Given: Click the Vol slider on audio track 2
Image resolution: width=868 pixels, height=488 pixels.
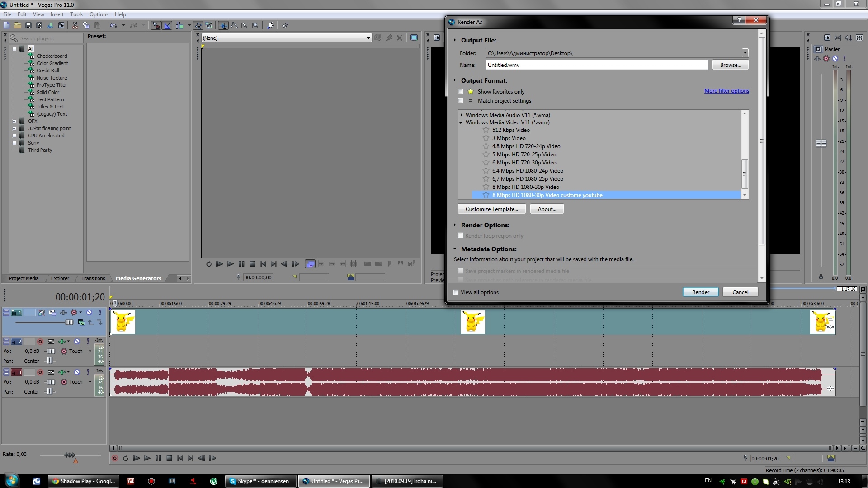Looking at the screenshot, I should click(x=51, y=351).
